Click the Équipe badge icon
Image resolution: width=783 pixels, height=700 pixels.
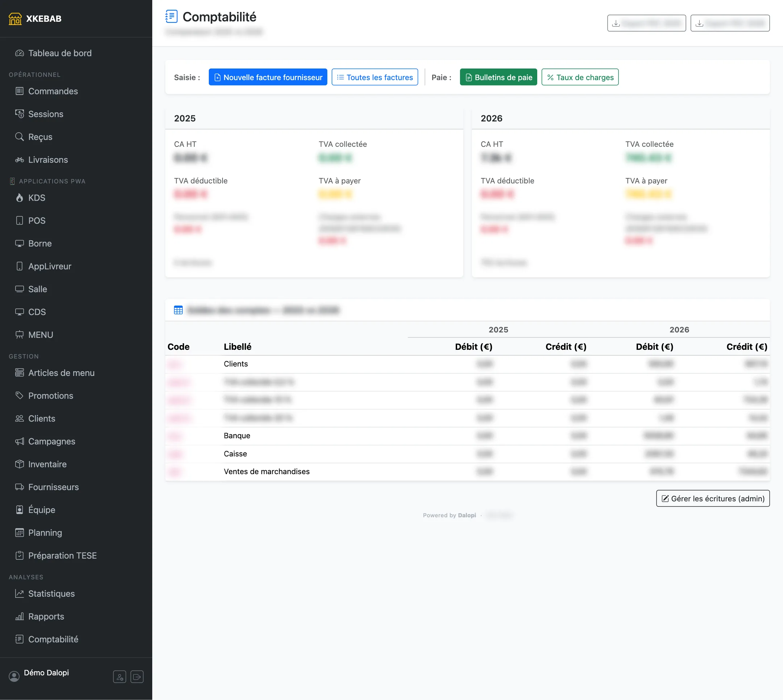(20, 510)
